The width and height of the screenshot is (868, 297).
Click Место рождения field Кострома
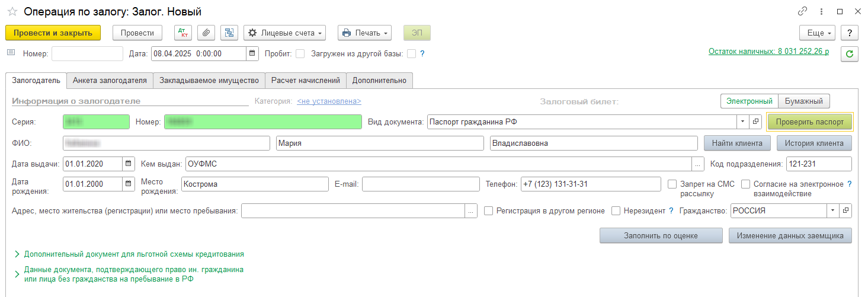(x=255, y=184)
